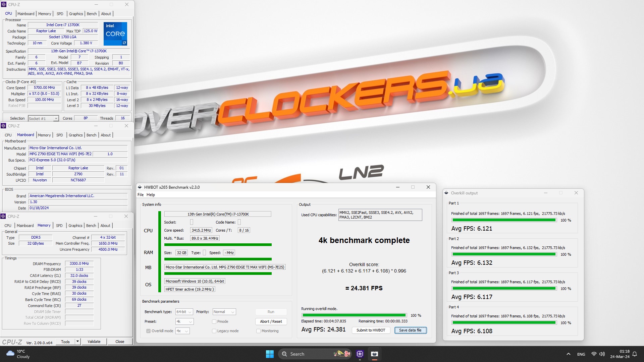Show hidden system tray icons

[x=568, y=354]
